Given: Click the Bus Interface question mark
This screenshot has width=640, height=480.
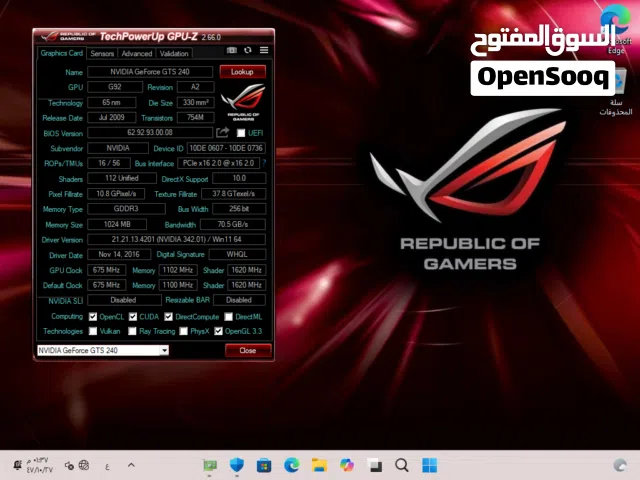Looking at the screenshot, I should tap(264, 163).
